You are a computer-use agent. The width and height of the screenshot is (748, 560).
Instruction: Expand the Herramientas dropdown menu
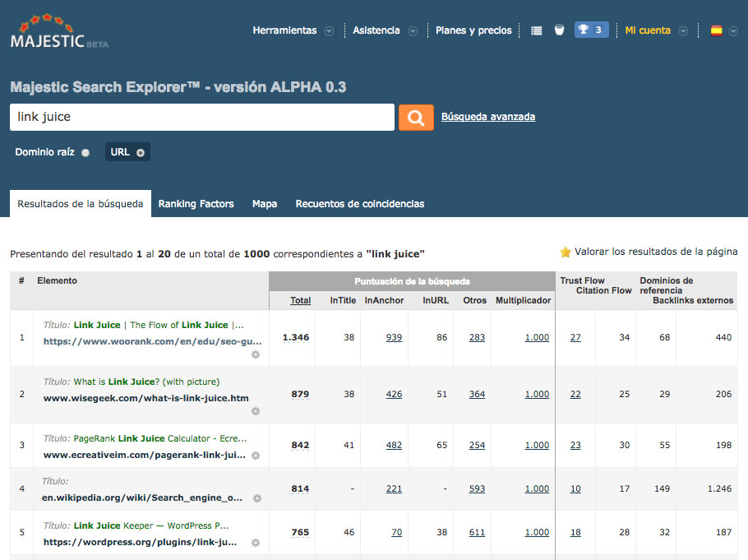293,30
